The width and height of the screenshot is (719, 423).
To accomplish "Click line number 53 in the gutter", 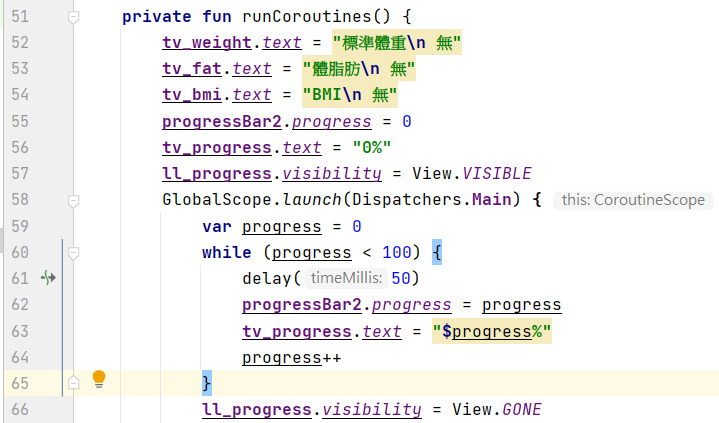I will point(20,69).
